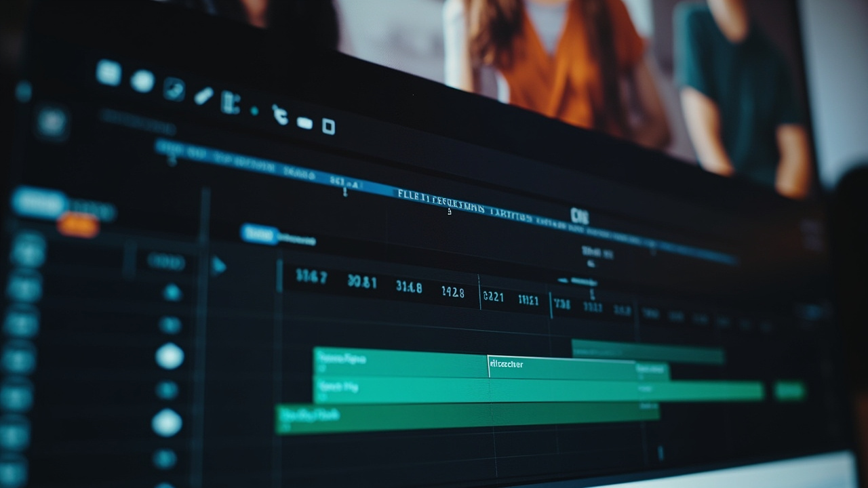Select the short clip right of the long clip

(789, 390)
